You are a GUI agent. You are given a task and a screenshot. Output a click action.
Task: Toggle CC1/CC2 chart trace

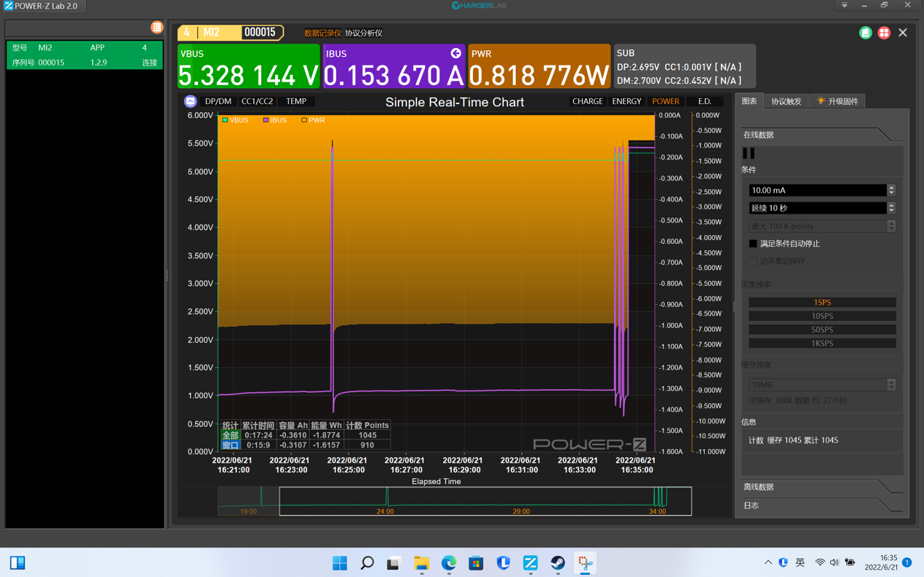click(x=258, y=102)
